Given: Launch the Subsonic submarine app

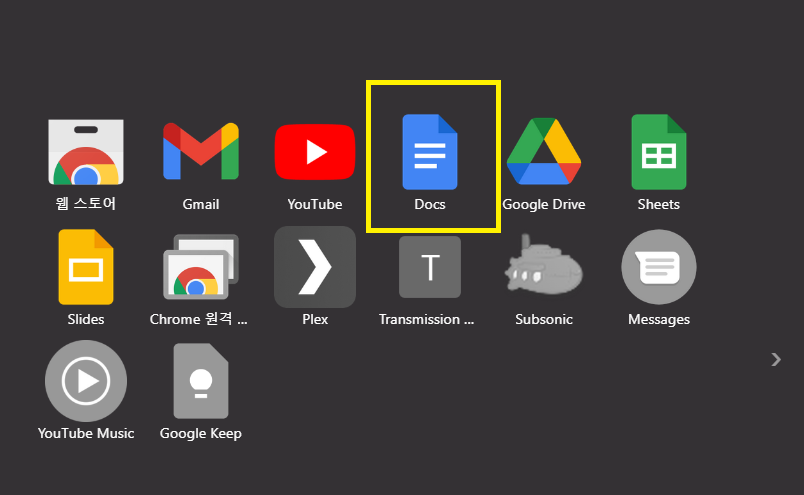Looking at the screenshot, I should tap(544, 266).
